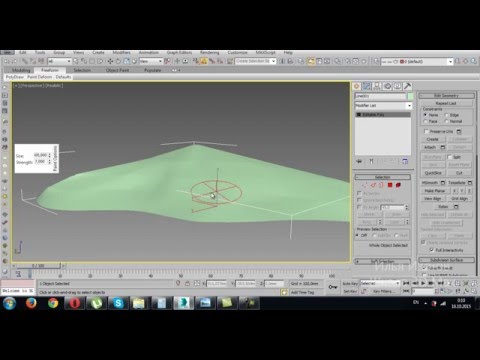The image size is (480, 360).
Task: Click the selection lock icon in status bar
Action: coord(187,283)
